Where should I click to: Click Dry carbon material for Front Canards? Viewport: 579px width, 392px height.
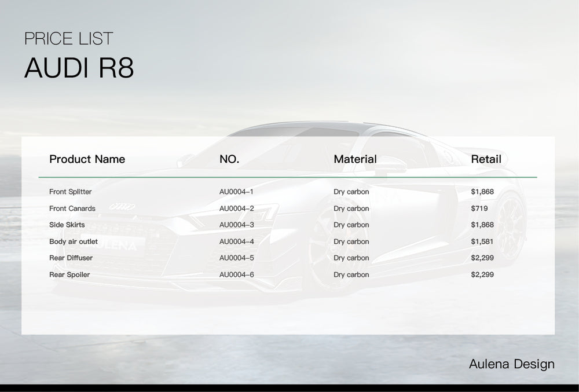(x=351, y=208)
